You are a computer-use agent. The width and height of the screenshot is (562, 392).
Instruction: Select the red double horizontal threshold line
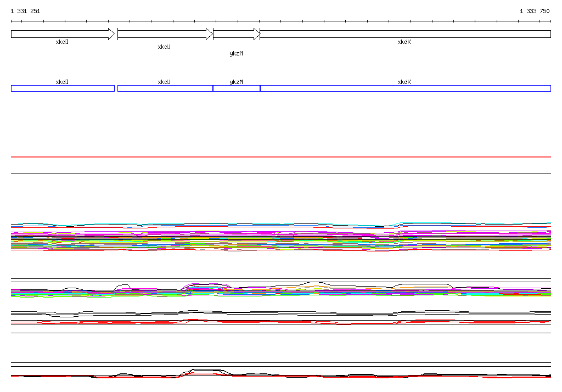(x=281, y=157)
